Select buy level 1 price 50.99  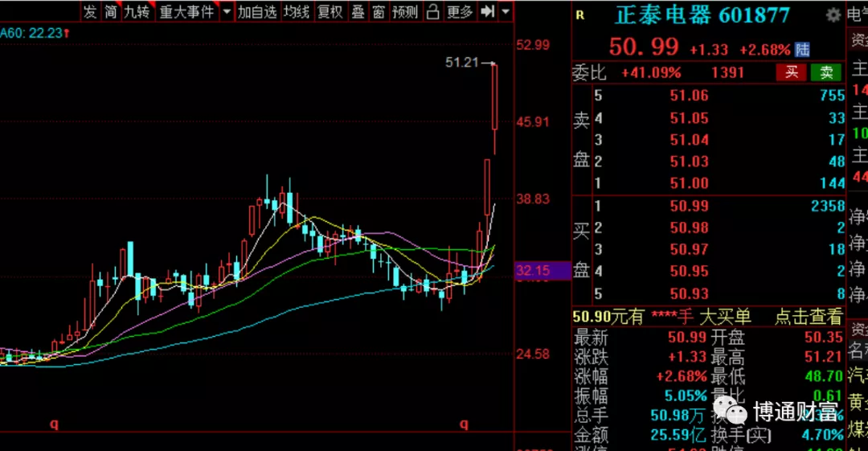689,206
